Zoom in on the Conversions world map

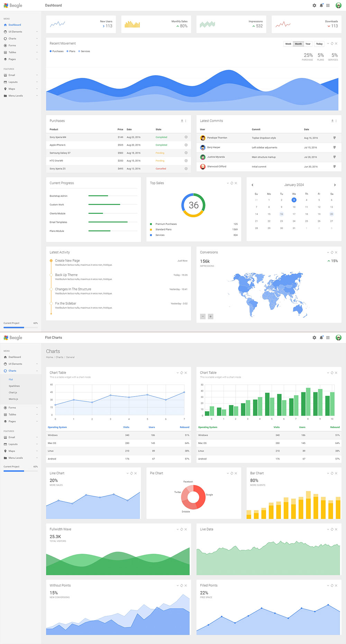click(210, 316)
